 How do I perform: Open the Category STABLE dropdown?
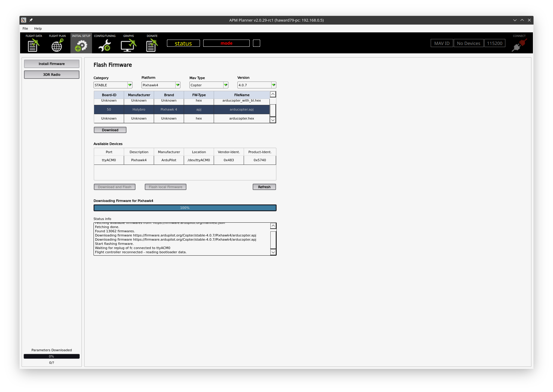(113, 85)
